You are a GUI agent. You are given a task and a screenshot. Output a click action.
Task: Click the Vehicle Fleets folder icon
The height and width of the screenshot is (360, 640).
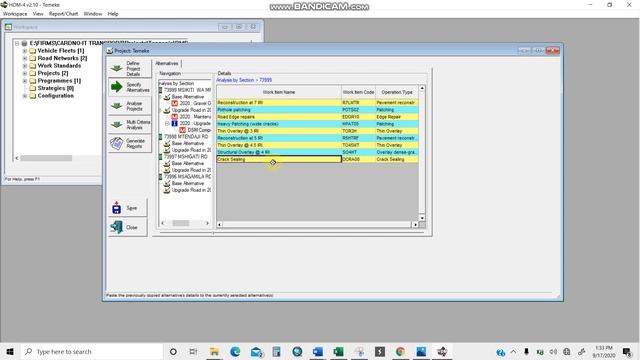point(33,51)
